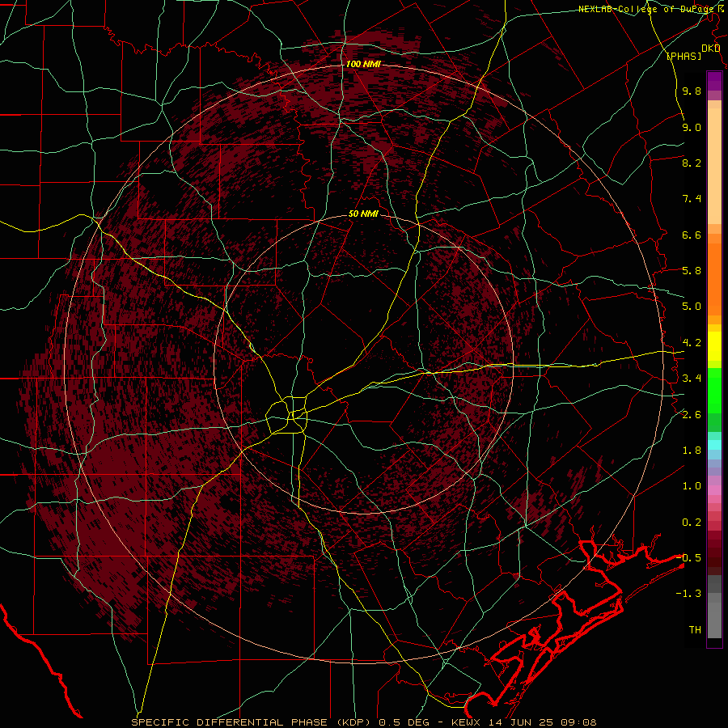This screenshot has height=728, width=728.
Task: Click the "6.6" scale value
Action: pos(692,235)
